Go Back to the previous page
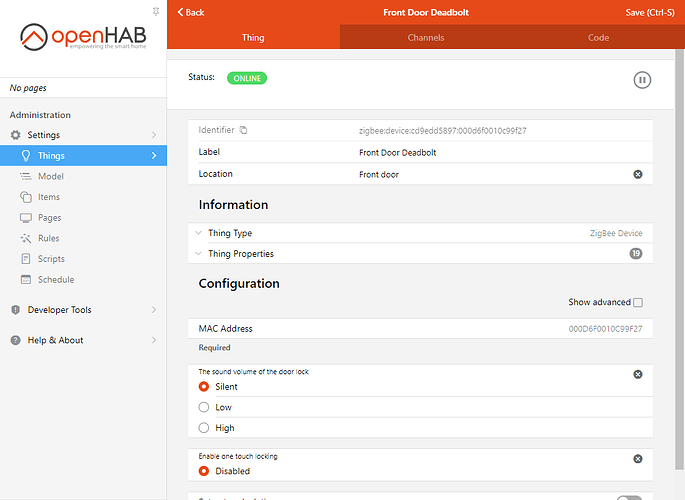This screenshot has height=500, width=685. click(191, 12)
